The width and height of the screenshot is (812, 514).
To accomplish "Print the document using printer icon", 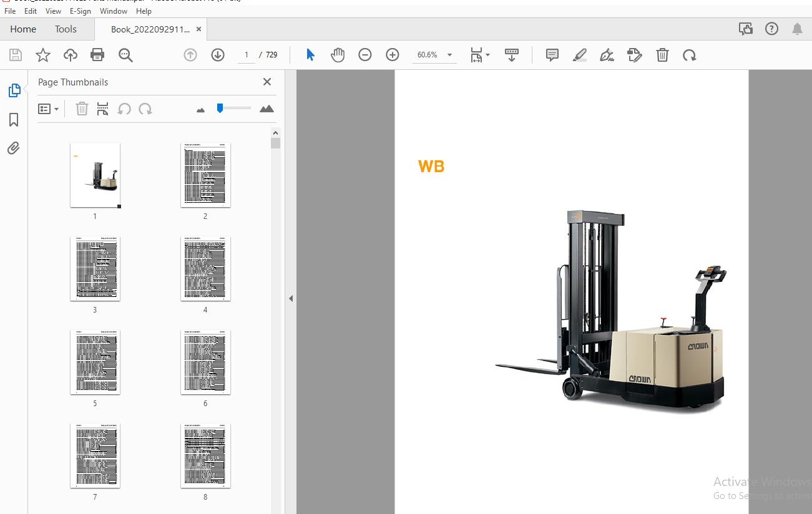I will point(97,55).
